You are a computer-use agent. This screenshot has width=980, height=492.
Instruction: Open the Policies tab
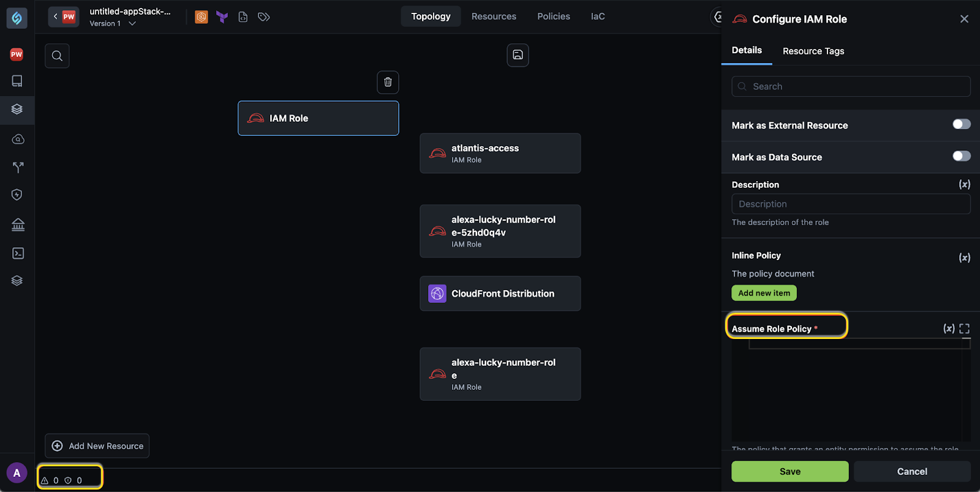pos(554,17)
